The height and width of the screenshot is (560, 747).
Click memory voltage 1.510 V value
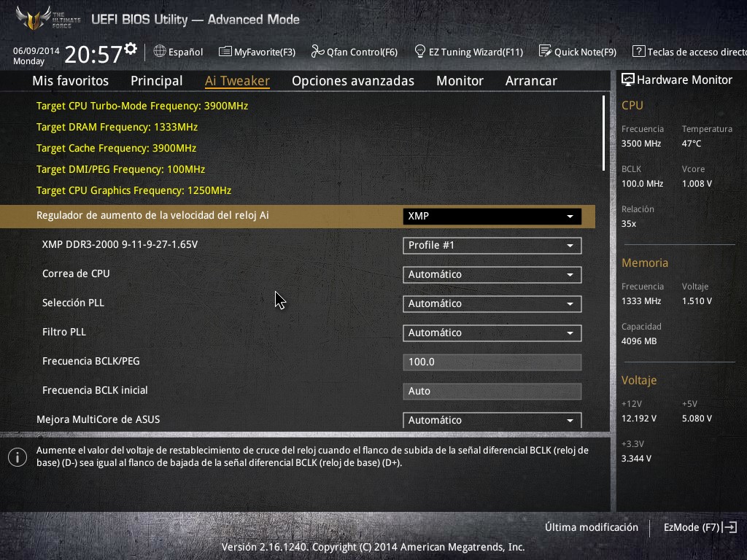coord(697,301)
